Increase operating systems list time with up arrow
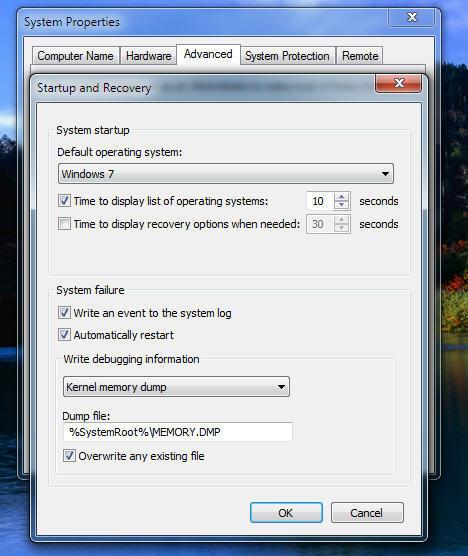This screenshot has height=556, width=468. 341,197
